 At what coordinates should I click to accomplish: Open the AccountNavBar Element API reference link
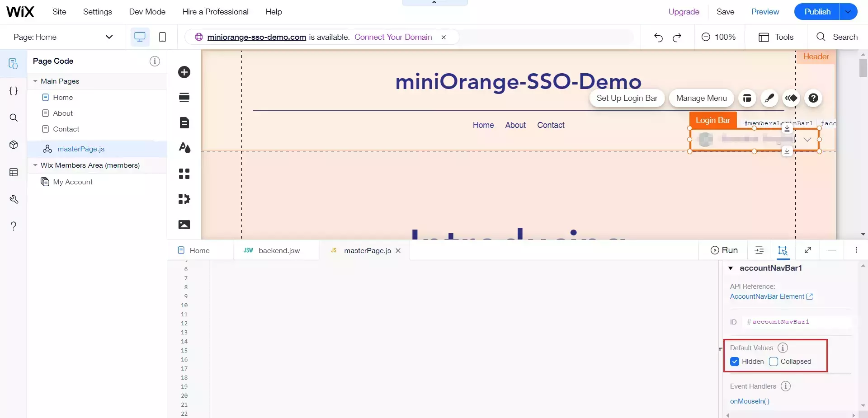point(767,297)
